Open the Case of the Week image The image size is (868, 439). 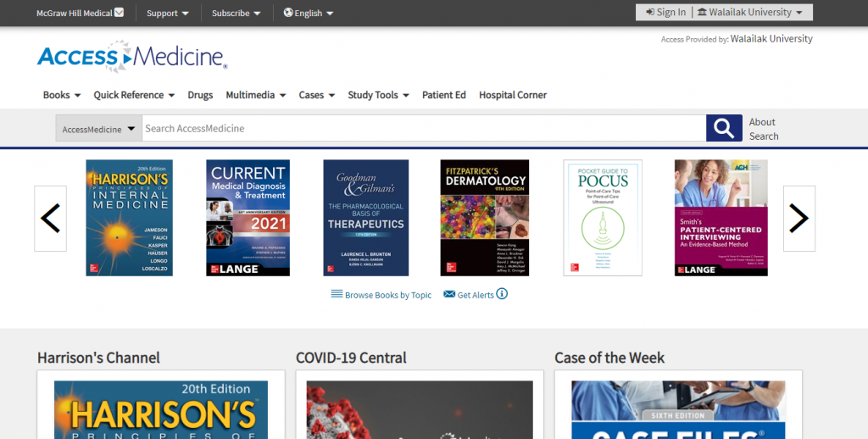pos(678,409)
